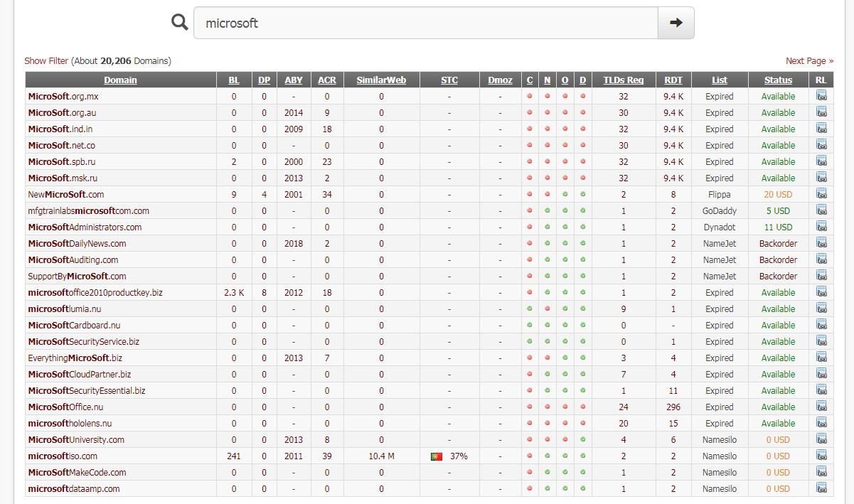
Task: Click the RL icon for EverythingMicroSoft.biz
Action: click(821, 358)
